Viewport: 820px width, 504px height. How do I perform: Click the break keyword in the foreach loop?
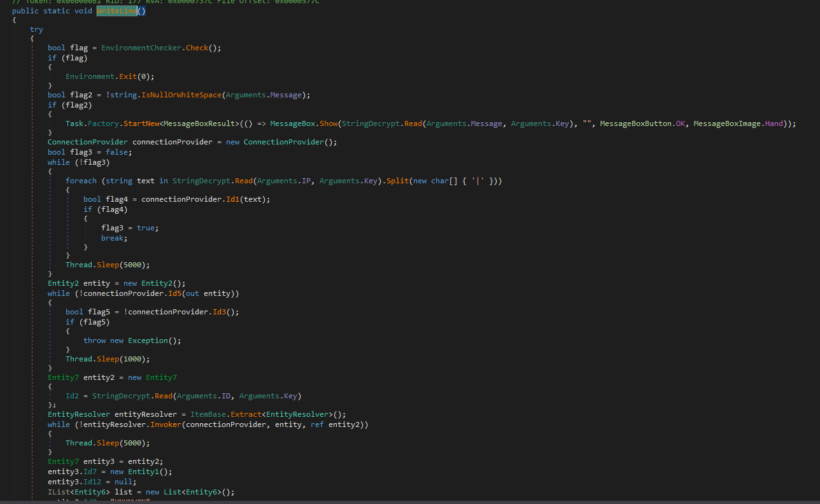coord(113,237)
